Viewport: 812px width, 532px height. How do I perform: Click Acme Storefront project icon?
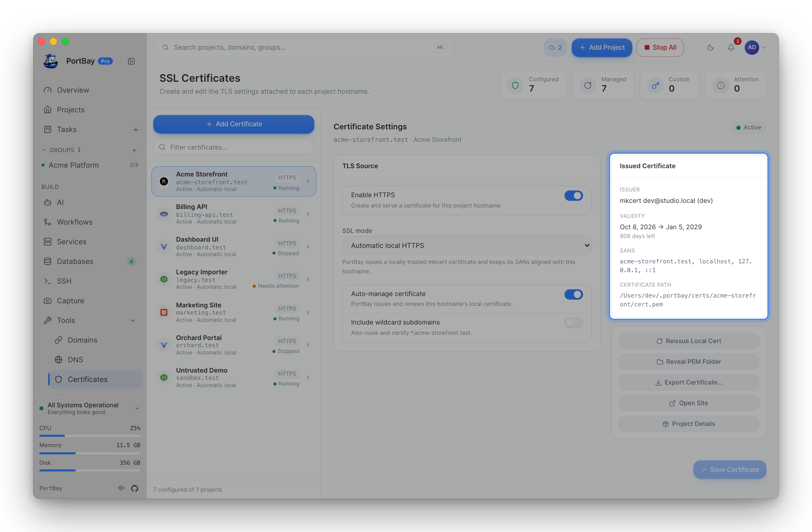coord(164,181)
